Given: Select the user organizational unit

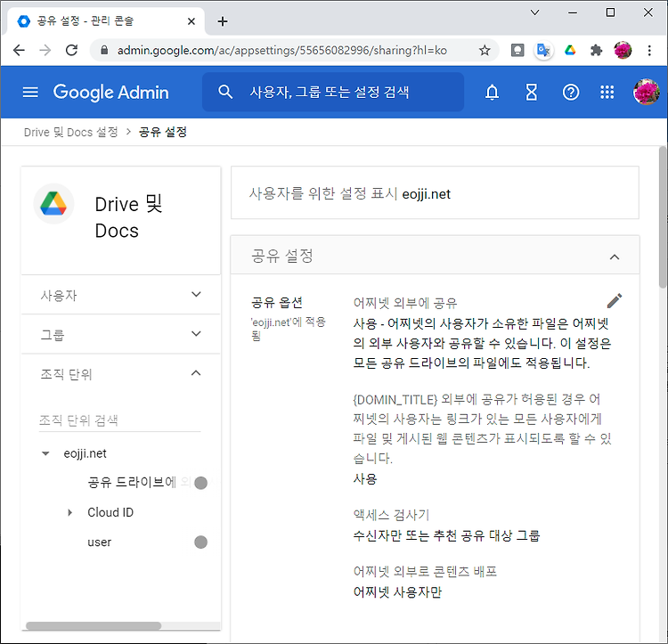Looking at the screenshot, I should coord(99,542).
